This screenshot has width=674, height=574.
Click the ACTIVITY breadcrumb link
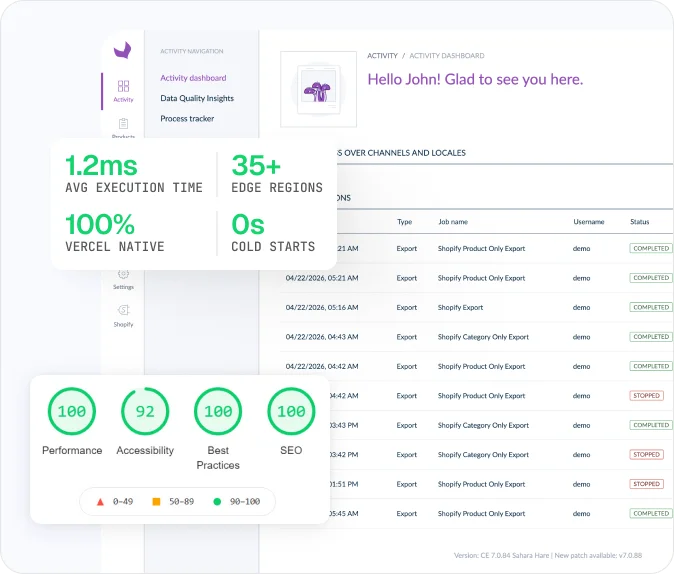(382, 55)
